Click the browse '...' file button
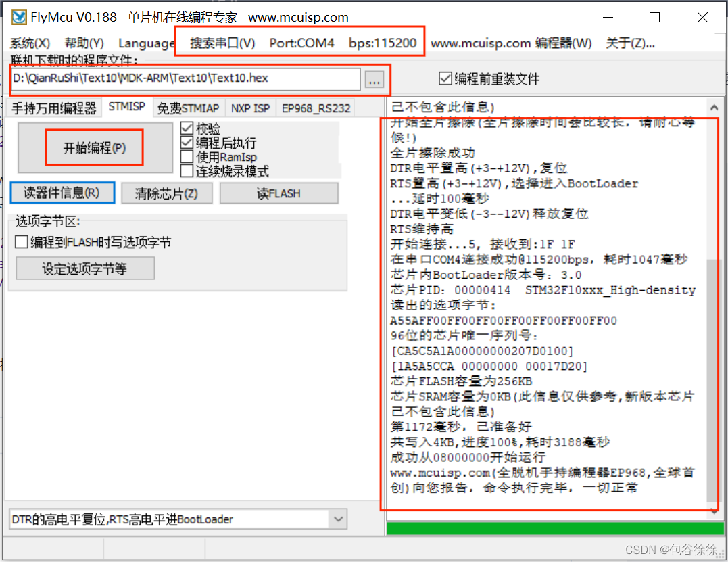Viewport: 728px width, 562px height. (x=374, y=80)
